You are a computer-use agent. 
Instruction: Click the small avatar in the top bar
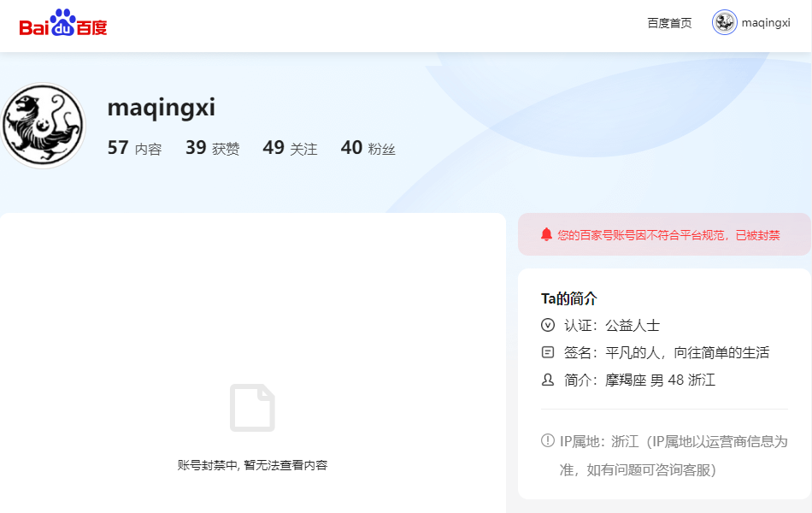tap(725, 23)
